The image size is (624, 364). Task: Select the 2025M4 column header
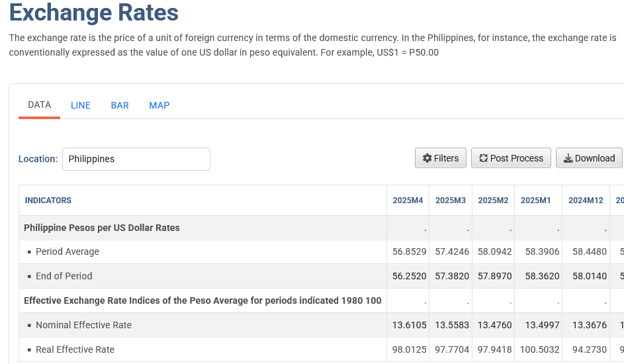(x=408, y=201)
